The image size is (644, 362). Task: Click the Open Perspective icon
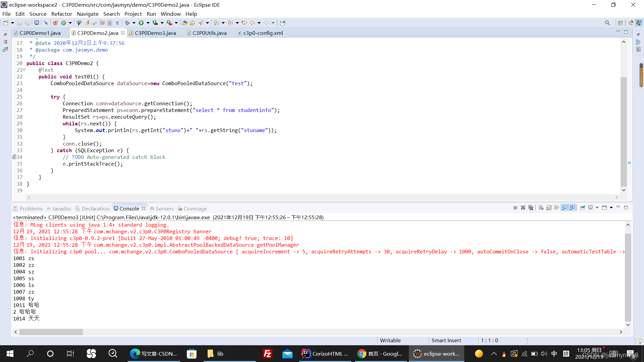tap(620, 23)
